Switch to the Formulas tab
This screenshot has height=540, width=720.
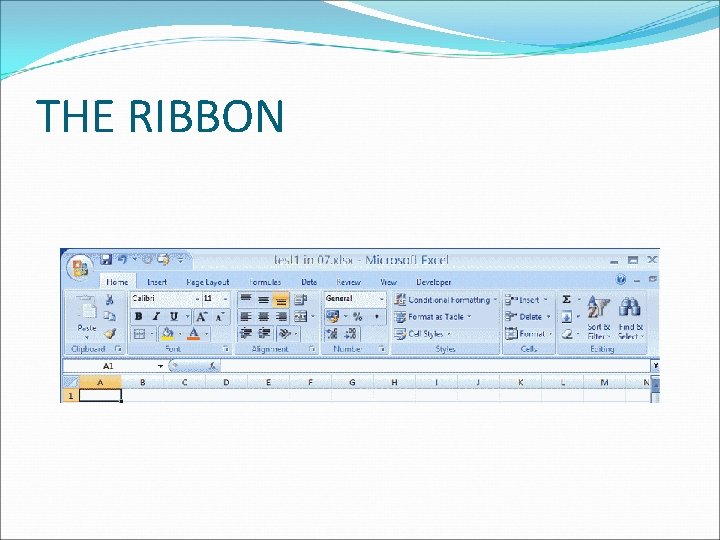[265, 282]
